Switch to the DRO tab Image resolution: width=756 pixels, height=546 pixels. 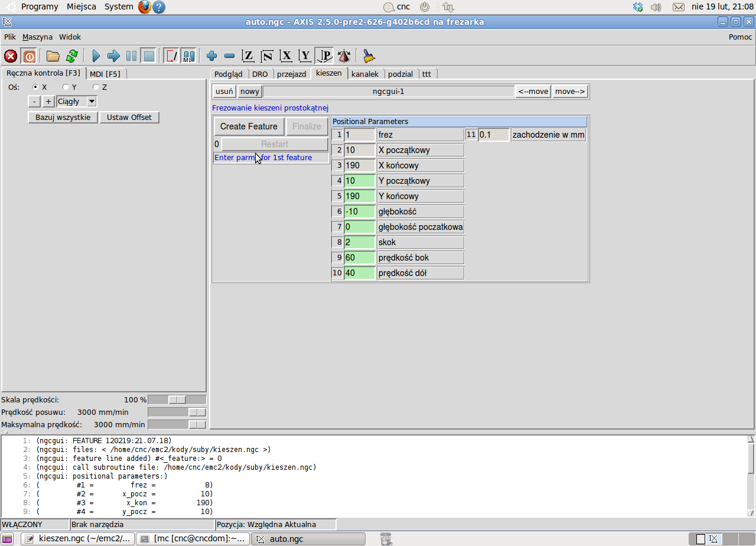260,74
